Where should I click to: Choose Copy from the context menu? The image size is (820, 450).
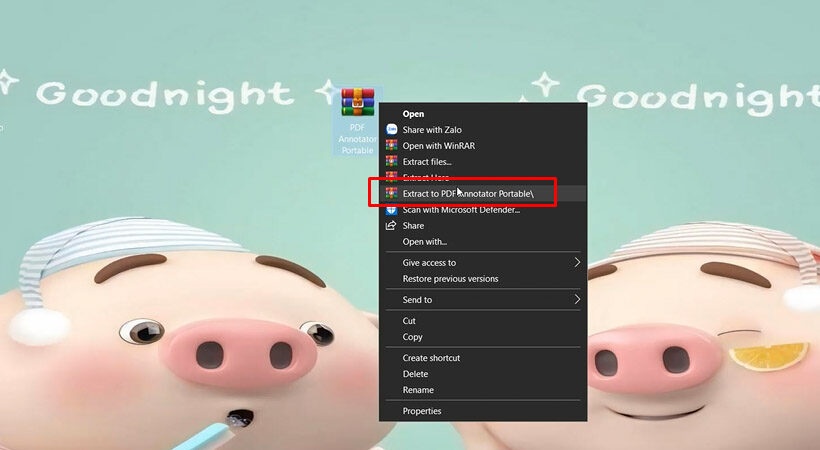coord(412,337)
